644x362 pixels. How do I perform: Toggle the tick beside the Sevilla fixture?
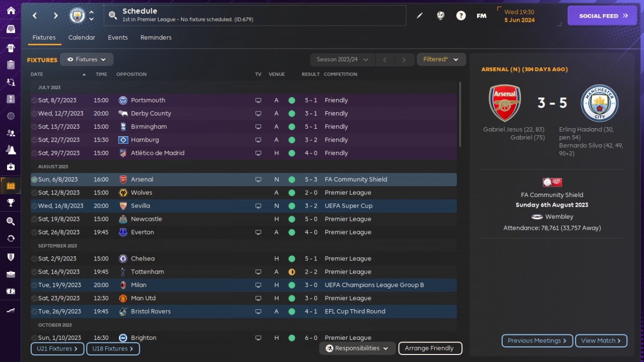34,206
